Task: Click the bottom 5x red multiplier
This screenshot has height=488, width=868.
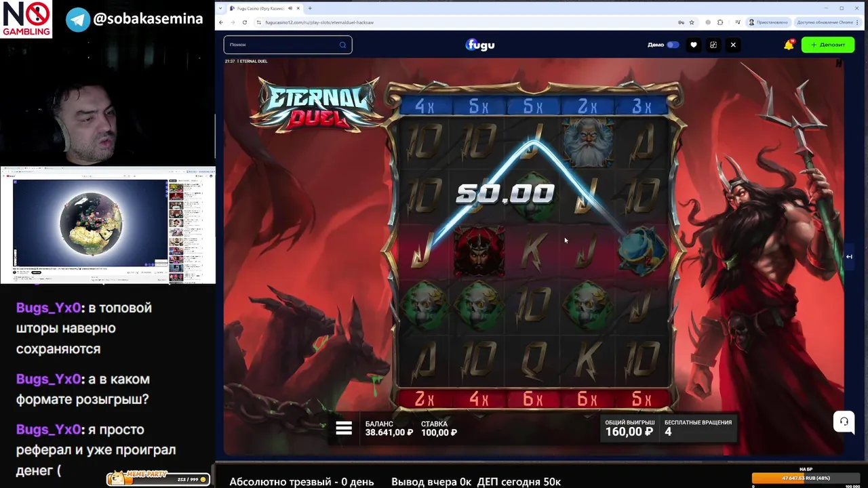Action: click(x=641, y=399)
